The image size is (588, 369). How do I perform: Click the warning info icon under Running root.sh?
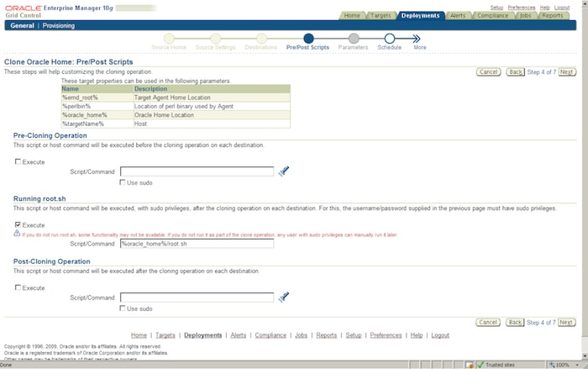17,234
